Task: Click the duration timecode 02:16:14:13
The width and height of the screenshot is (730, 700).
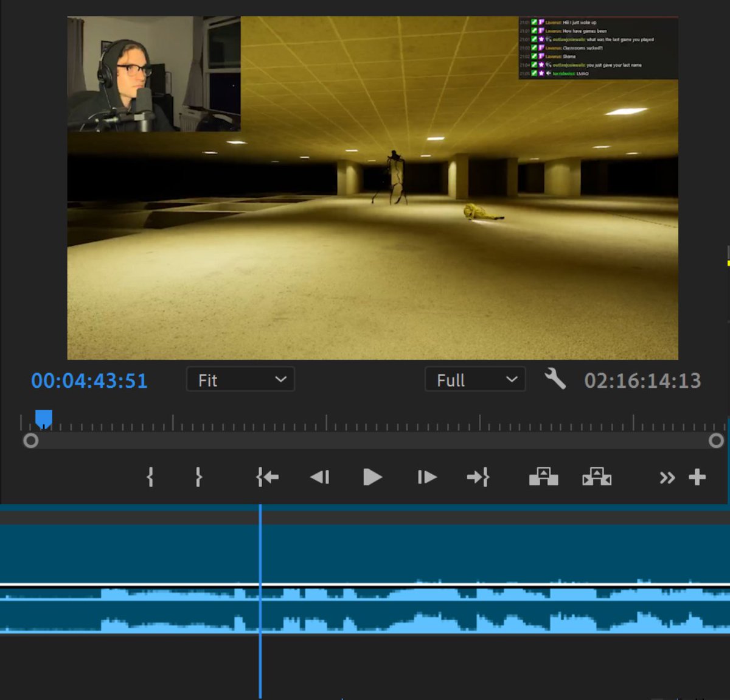Action: click(643, 381)
